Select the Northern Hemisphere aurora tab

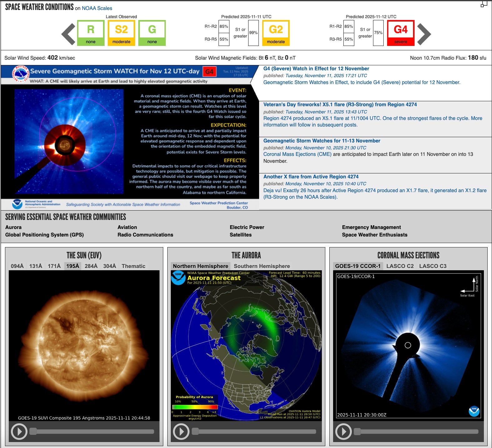(201, 266)
